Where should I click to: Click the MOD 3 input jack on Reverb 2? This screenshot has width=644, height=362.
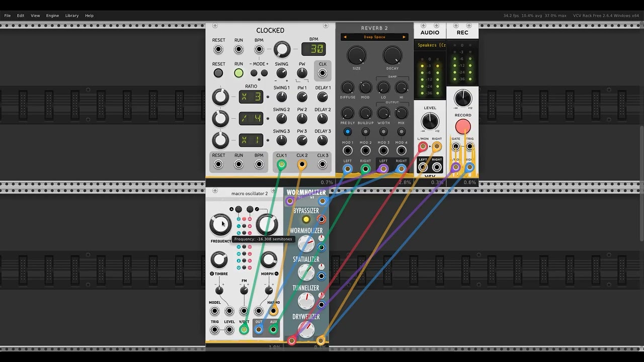[383, 150]
